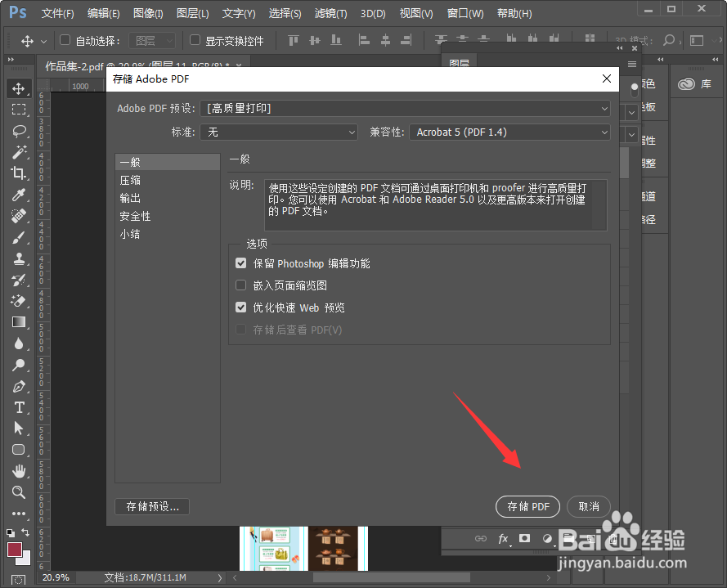Click the layer style fx icon
Screen dimensions: 727x588
(503, 538)
